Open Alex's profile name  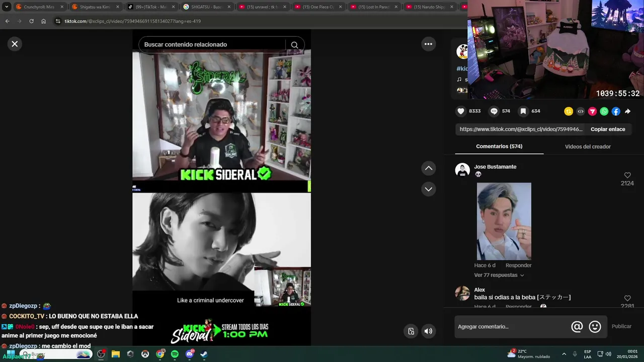[479, 290]
